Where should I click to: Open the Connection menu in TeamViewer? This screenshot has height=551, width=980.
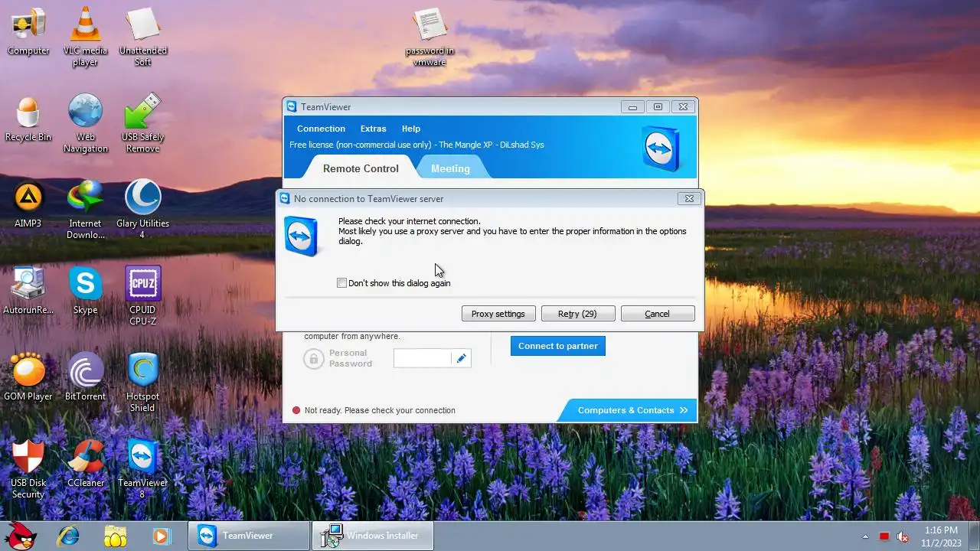[321, 129]
